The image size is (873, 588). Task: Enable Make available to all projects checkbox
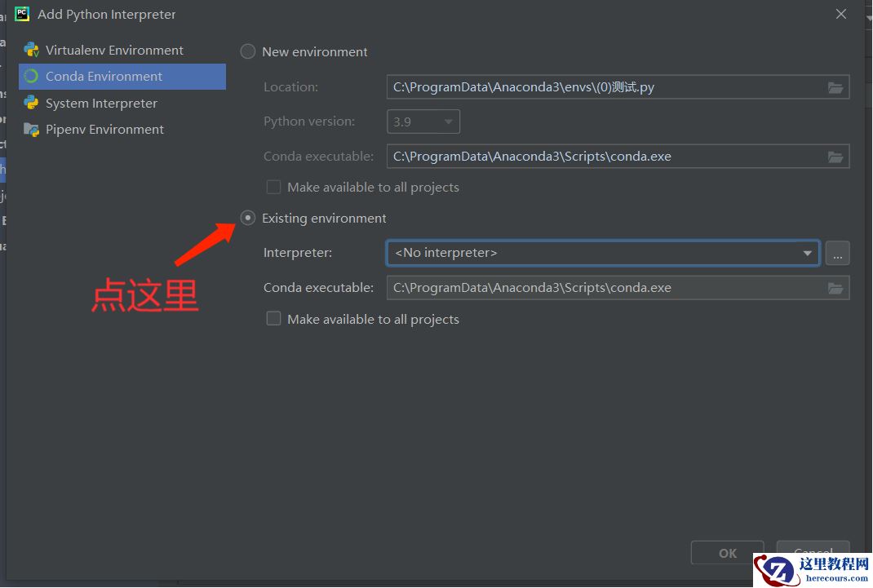click(273, 187)
